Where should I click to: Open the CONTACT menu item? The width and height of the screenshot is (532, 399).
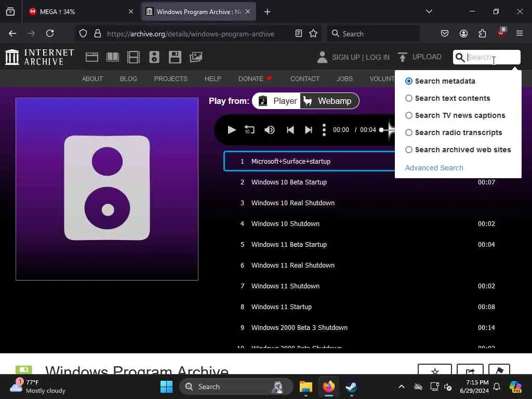(x=305, y=79)
